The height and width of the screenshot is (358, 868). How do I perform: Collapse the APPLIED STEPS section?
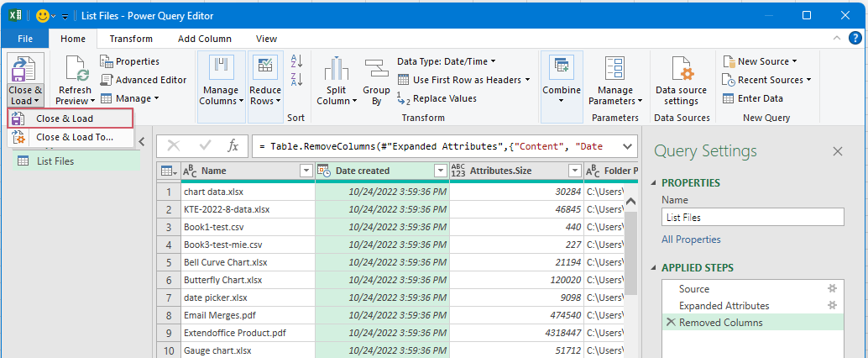pyautogui.click(x=654, y=268)
